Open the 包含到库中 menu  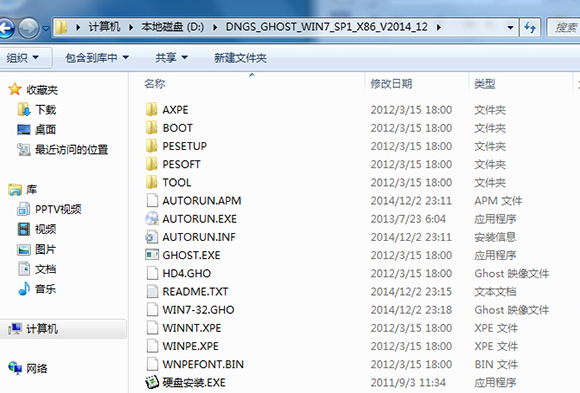[x=97, y=58]
